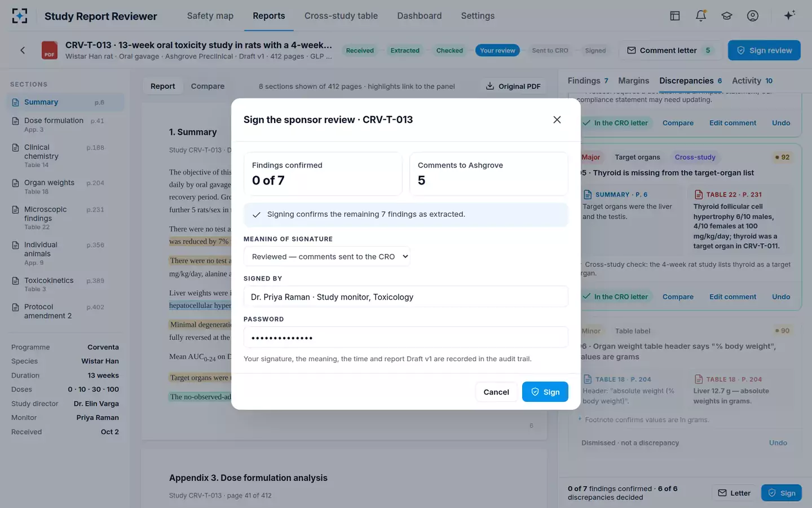Click Compare on the thyroid discrepancy
Screen dimensions: 812x508
678,296
